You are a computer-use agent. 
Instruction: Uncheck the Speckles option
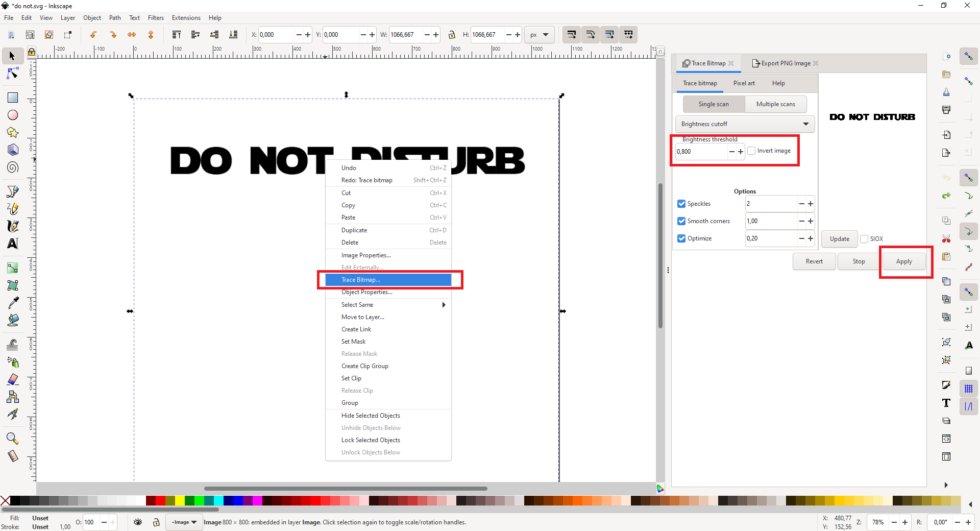681,204
